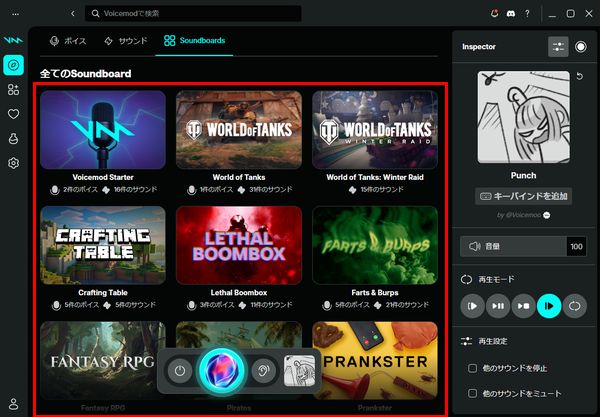
Task: Click the reset arrow beside Punch image
Action: (x=580, y=76)
